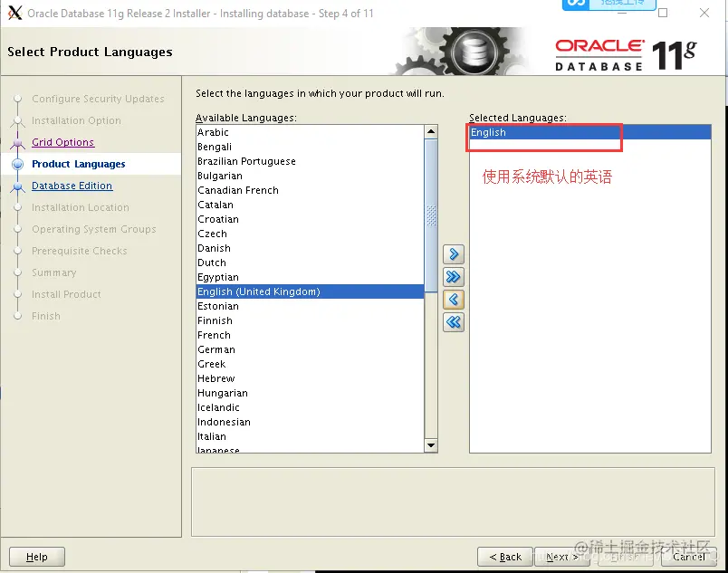The image size is (728, 573).
Task: Add all languages with double right arrow
Action: pos(454,277)
